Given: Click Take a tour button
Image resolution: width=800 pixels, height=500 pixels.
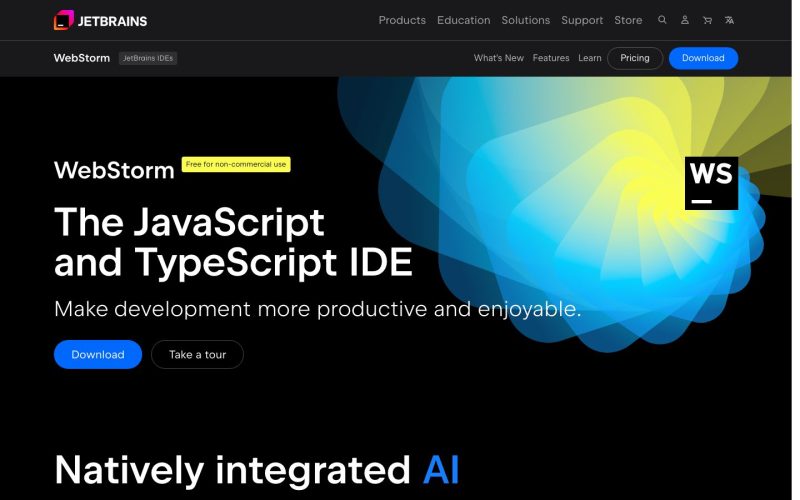Looking at the screenshot, I should click(197, 355).
